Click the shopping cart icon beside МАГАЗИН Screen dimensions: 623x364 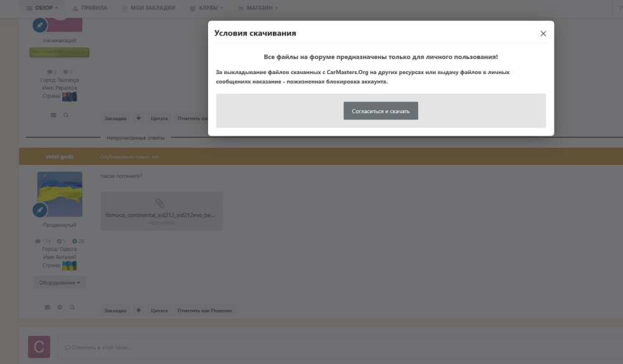(240, 8)
